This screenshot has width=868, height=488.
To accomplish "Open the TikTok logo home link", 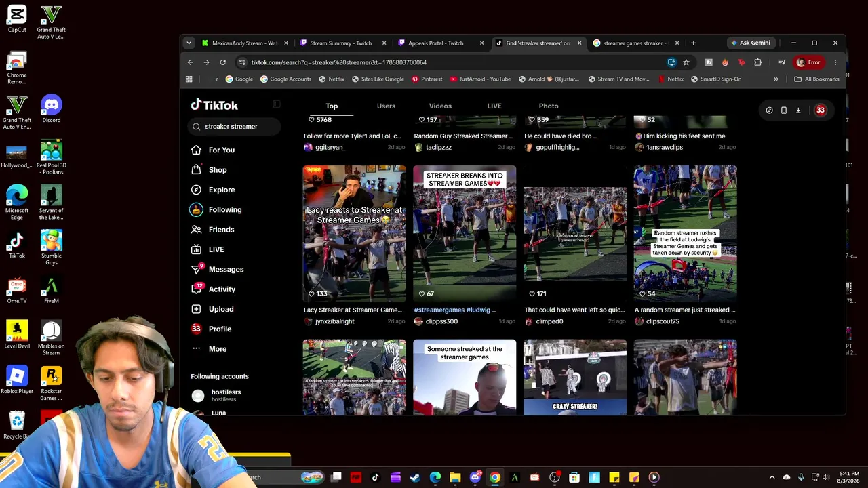I will [214, 105].
